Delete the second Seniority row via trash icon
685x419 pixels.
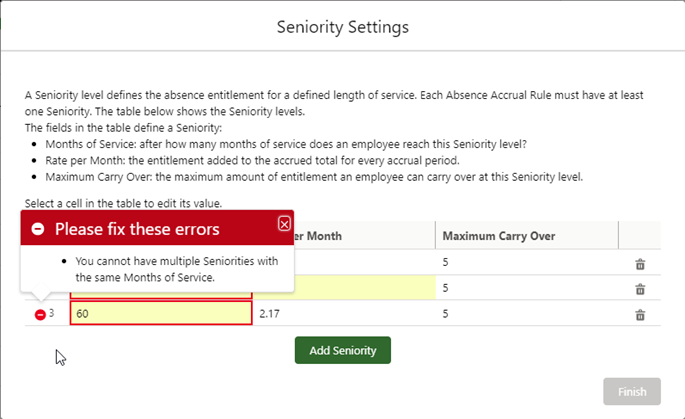pyautogui.click(x=640, y=289)
